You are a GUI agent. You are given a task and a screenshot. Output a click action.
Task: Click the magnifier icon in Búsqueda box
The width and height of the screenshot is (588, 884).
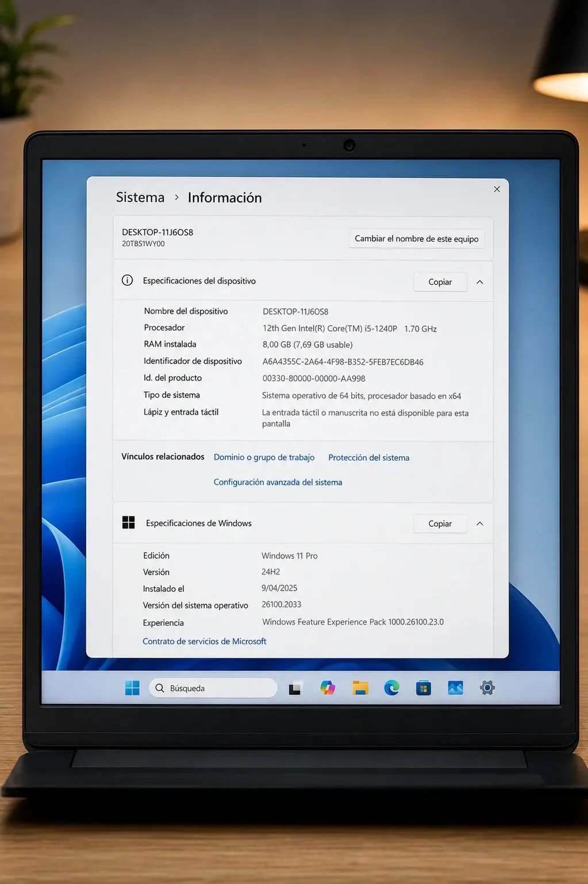tap(160, 688)
